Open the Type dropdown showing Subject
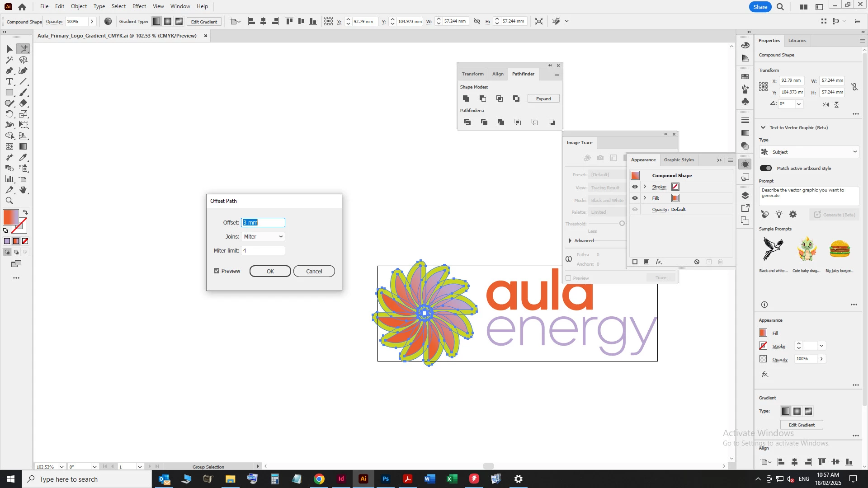 tap(809, 152)
